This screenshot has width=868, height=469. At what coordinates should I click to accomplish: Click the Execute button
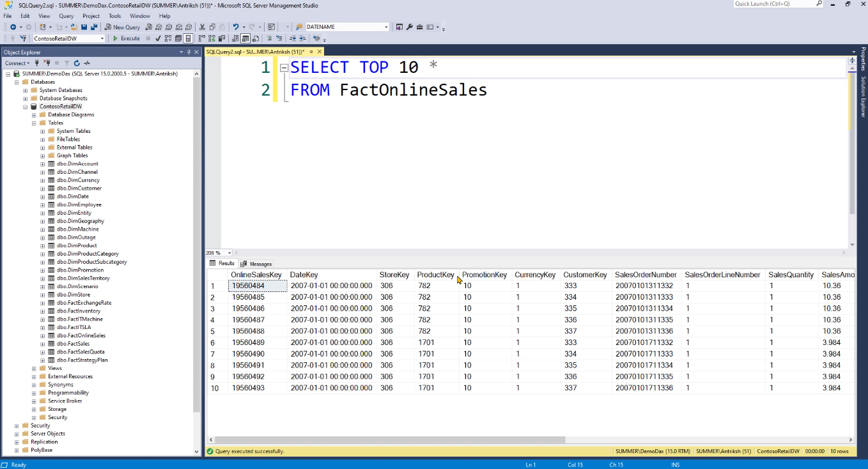coord(126,38)
